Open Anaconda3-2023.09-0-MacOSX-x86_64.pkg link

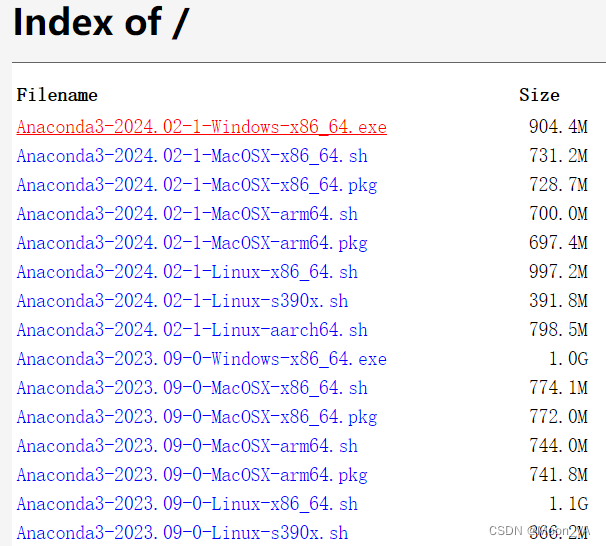pos(197,417)
